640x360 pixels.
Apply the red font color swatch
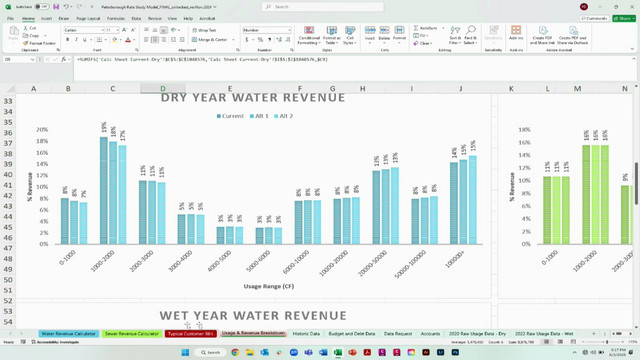pyautogui.click(x=128, y=40)
